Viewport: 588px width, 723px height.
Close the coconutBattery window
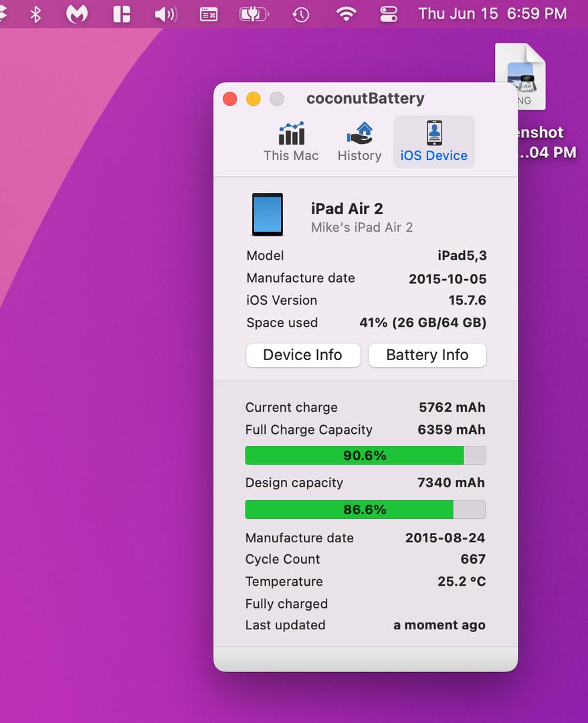pyautogui.click(x=230, y=98)
